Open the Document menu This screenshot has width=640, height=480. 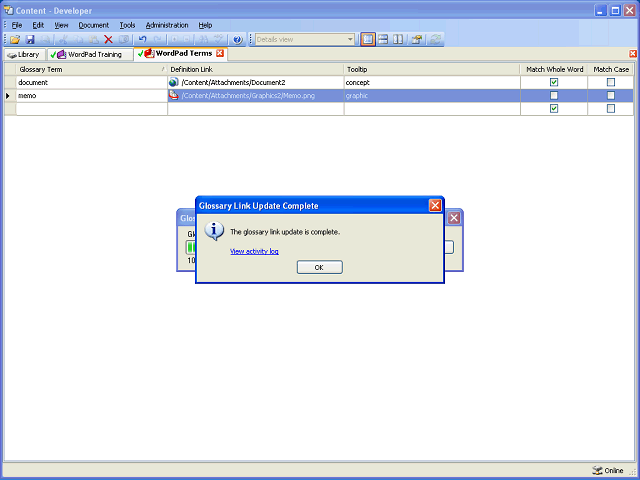tap(93, 25)
